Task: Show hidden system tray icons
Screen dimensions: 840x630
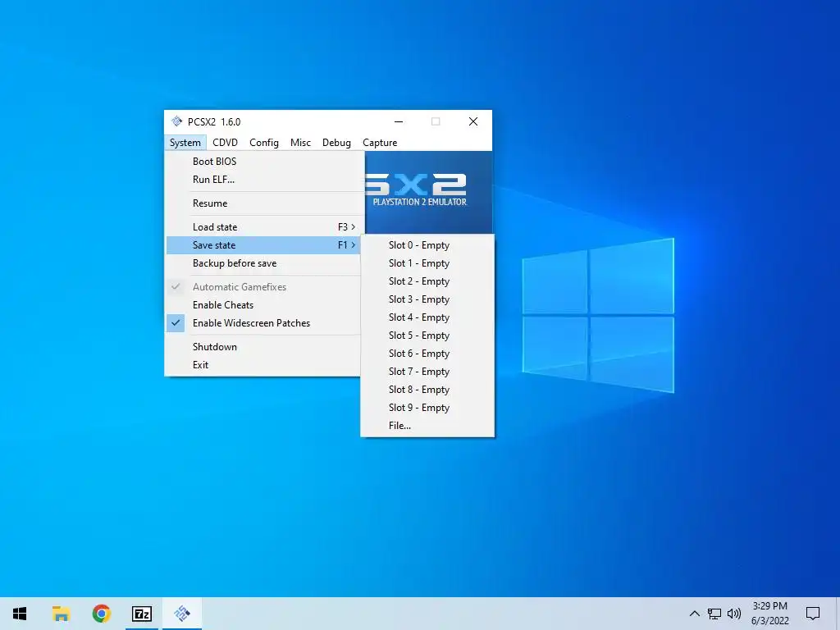Action: click(x=694, y=614)
